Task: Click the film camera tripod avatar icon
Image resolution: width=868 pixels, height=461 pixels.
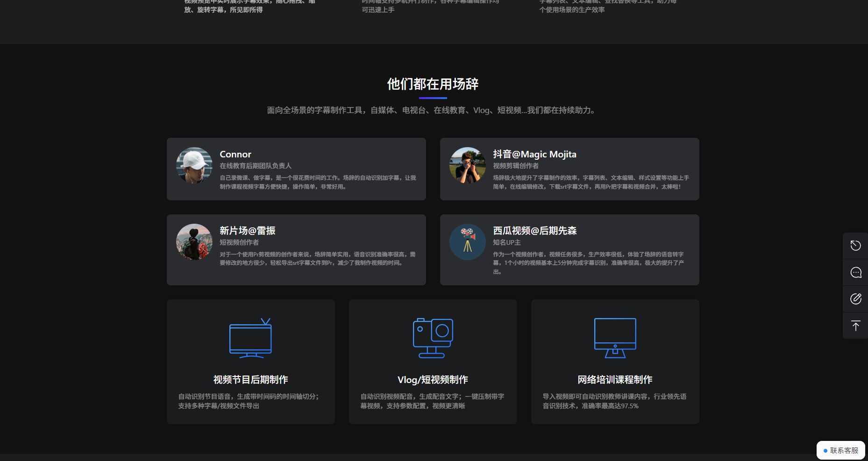Action: [x=467, y=242]
